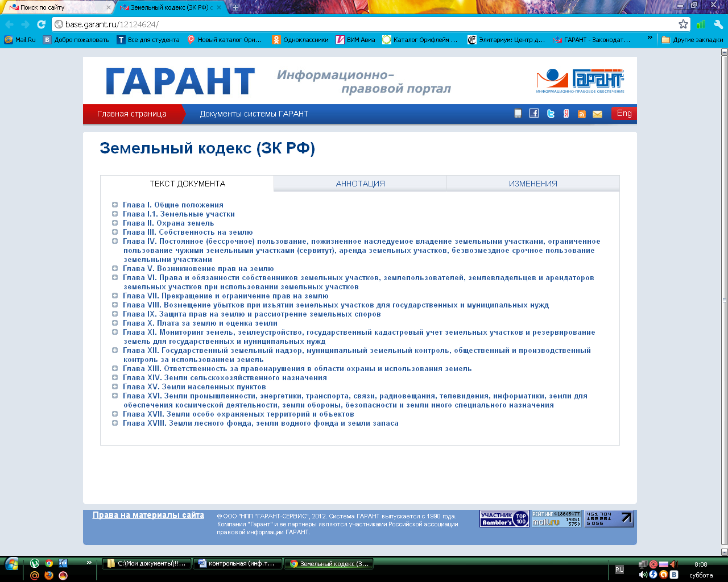The width and height of the screenshot is (728, 582).
Task: Open Одноклассники bookmark in bookmarks bar
Action: pos(300,40)
